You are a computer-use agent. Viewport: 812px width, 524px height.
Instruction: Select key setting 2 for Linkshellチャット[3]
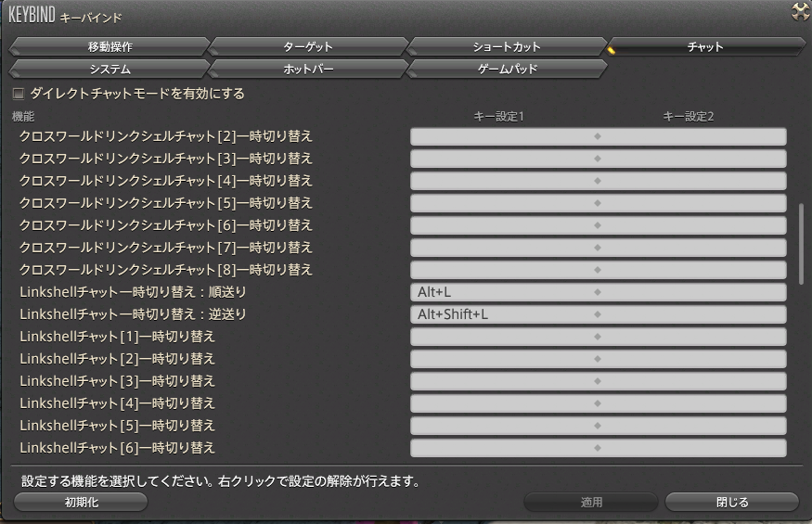[692, 381]
